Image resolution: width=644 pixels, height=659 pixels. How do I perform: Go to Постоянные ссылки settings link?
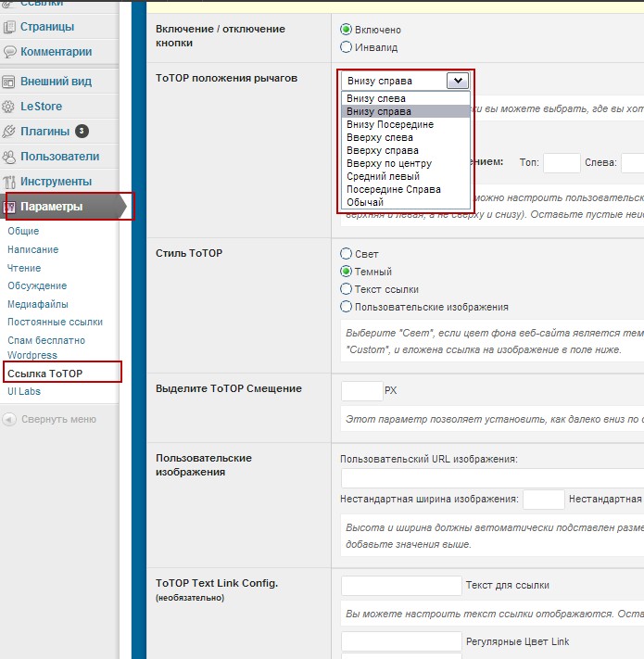coord(55,322)
